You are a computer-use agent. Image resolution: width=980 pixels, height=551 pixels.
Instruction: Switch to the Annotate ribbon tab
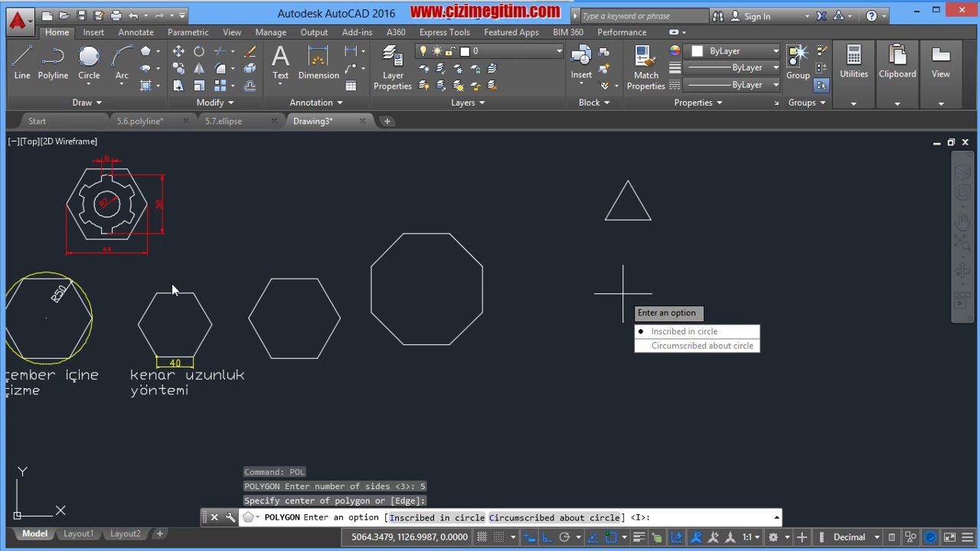click(x=136, y=32)
